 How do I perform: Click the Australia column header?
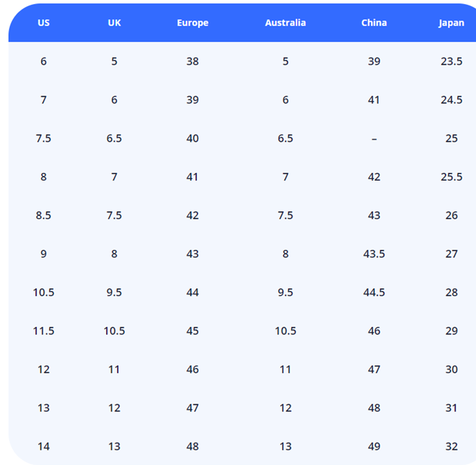(285, 22)
